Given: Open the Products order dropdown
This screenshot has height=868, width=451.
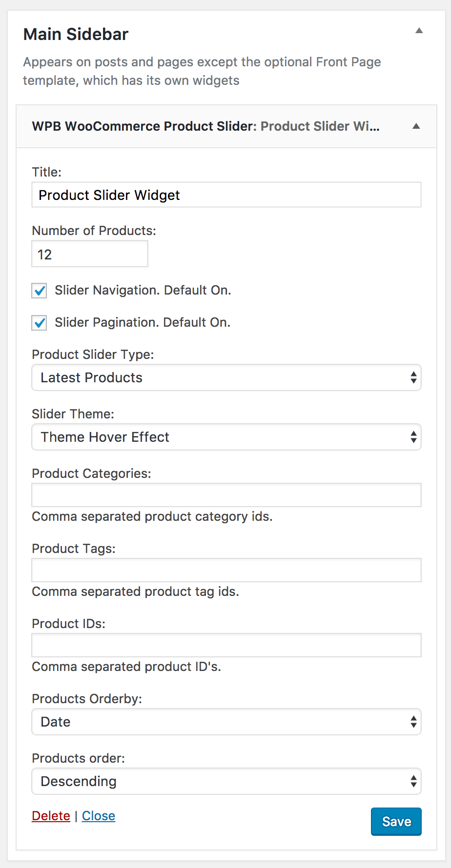Looking at the screenshot, I should pyautogui.click(x=226, y=781).
